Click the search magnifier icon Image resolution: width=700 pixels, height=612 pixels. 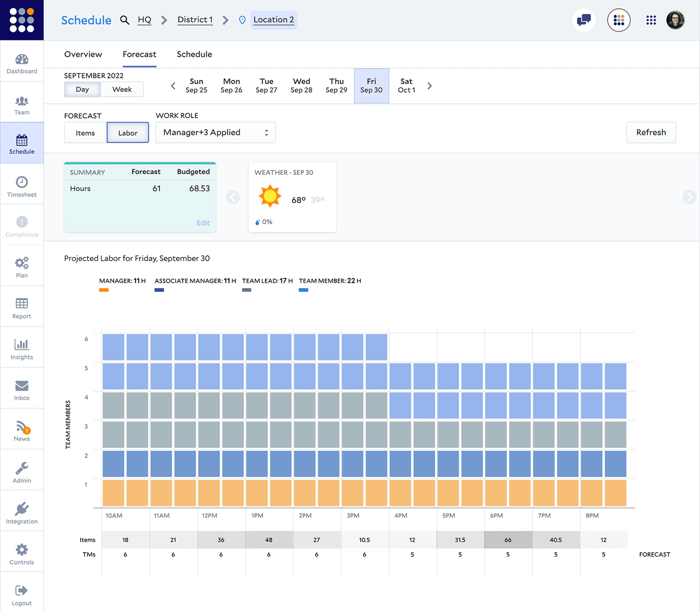tap(125, 20)
